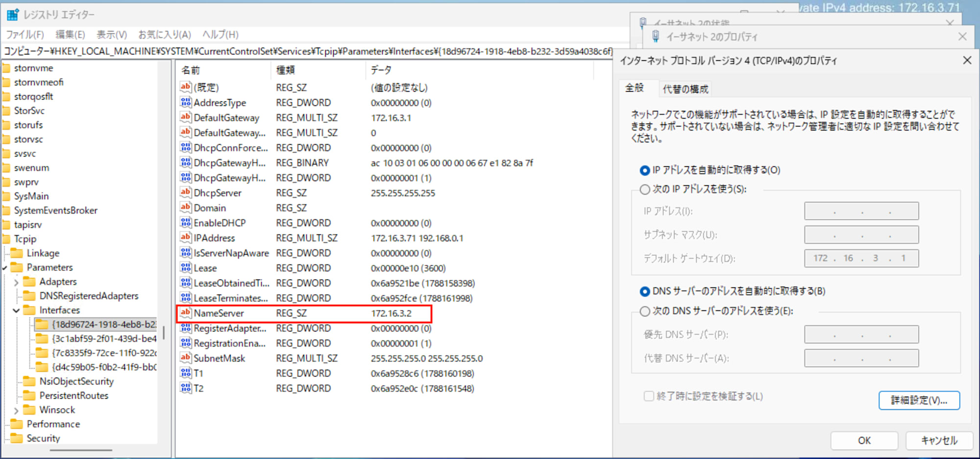Confirm the IPv4 dialog with OK
The height and width of the screenshot is (459, 980).
tap(864, 440)
